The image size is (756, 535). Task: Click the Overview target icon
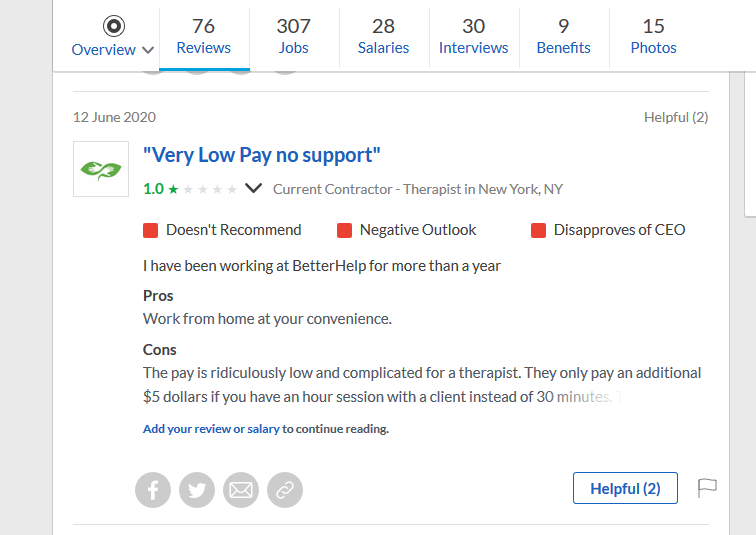pos(114,26)
